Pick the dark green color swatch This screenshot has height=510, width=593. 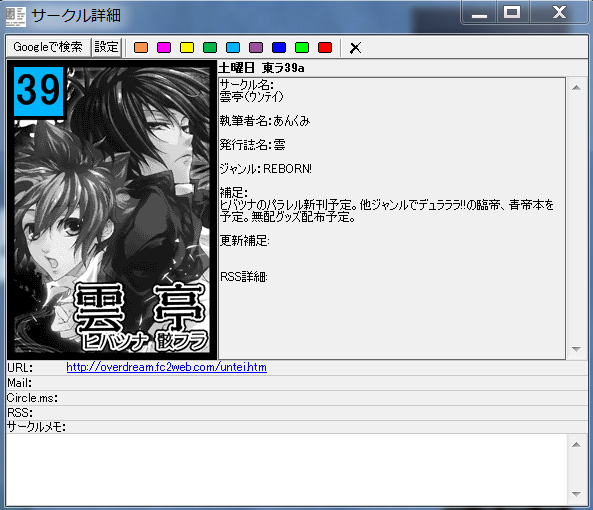[x=210, y=48]
